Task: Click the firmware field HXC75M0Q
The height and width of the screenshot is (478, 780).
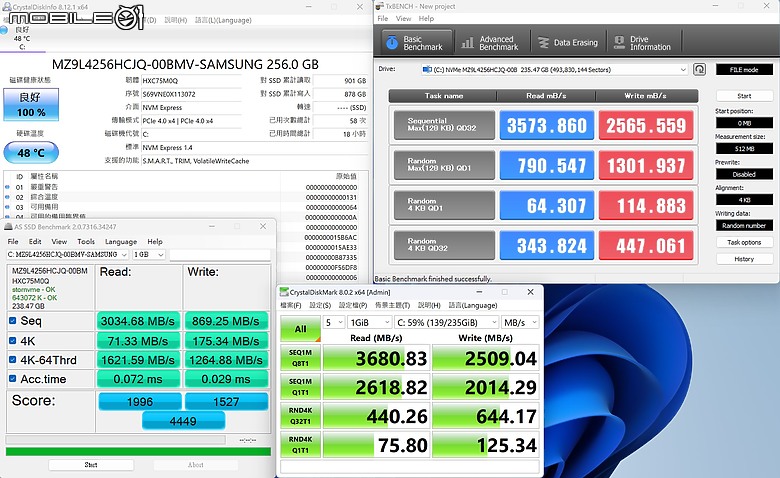Action: [x=192, y=81]
